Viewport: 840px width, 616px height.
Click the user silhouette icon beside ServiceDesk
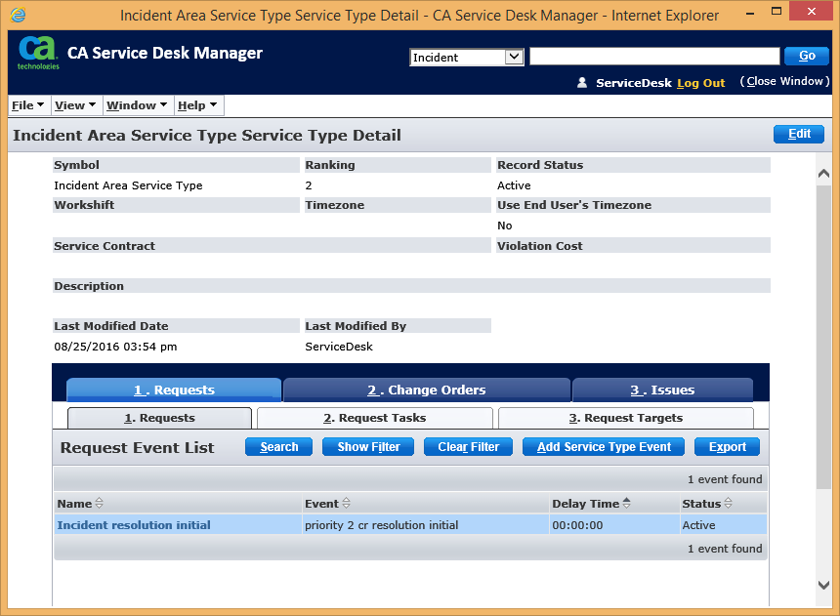pos(582,83)
